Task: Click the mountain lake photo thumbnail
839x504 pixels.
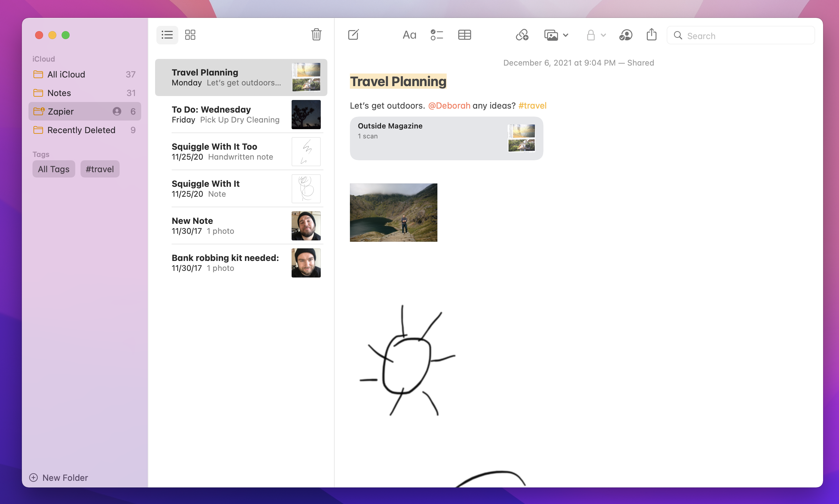Action: [394, 211]
